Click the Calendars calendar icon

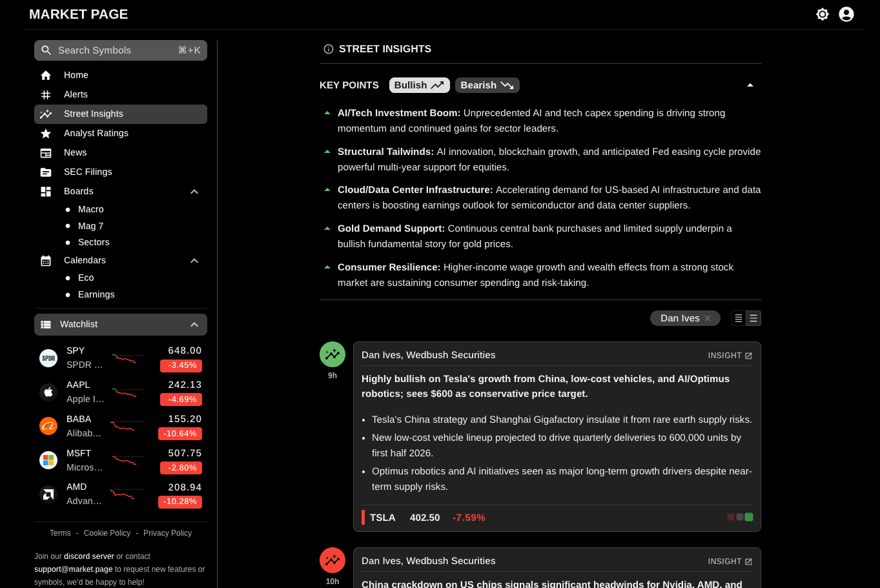pos(46,261)
